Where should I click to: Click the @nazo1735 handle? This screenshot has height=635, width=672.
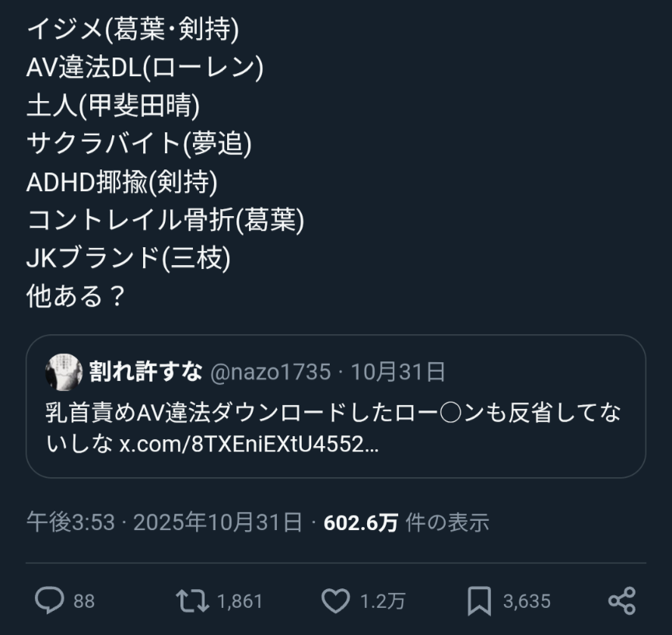coord(270,372)
